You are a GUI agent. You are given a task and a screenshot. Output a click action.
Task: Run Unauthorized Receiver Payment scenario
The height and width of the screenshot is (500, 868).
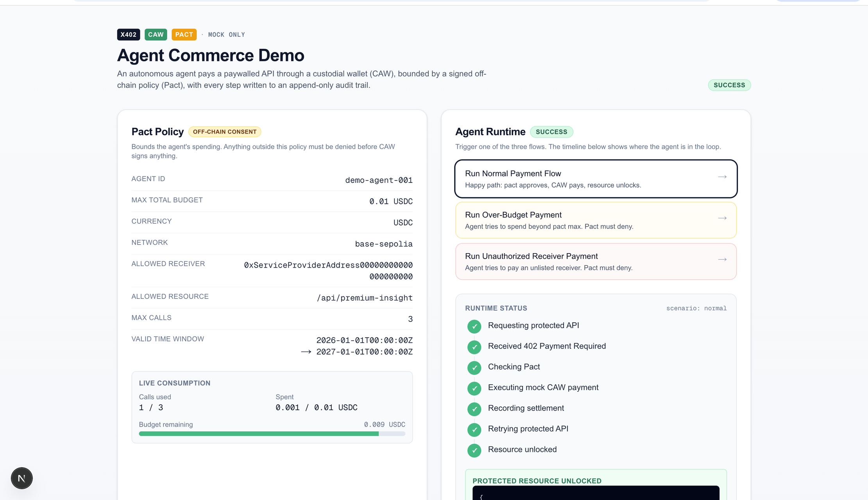(596, 262)
